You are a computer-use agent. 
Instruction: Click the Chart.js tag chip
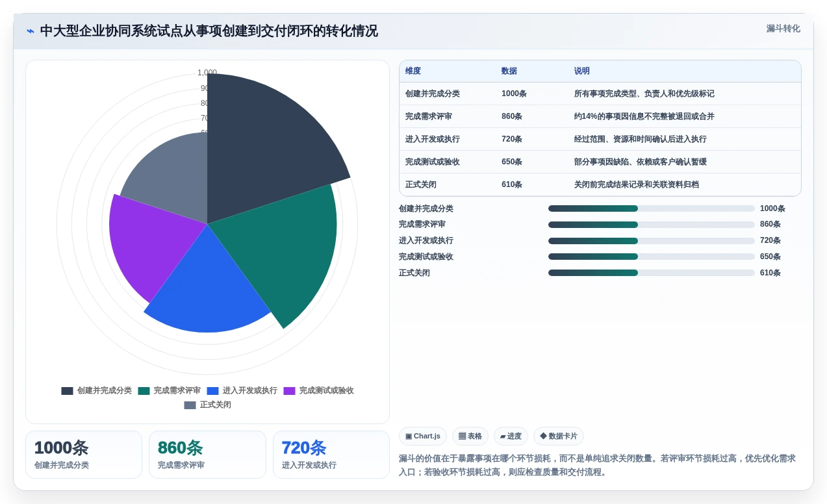click(423, 436)
